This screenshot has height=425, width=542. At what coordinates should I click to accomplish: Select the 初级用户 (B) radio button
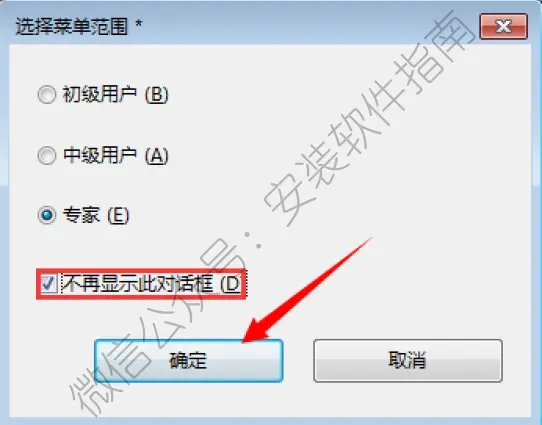click(x=47, y=95)
